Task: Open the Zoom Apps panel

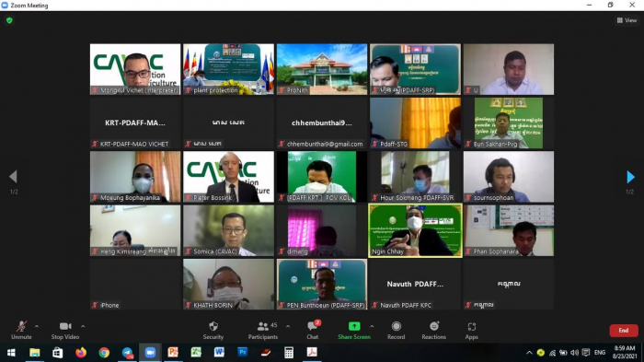Action: pyautogui.click(x=471, y=331)
